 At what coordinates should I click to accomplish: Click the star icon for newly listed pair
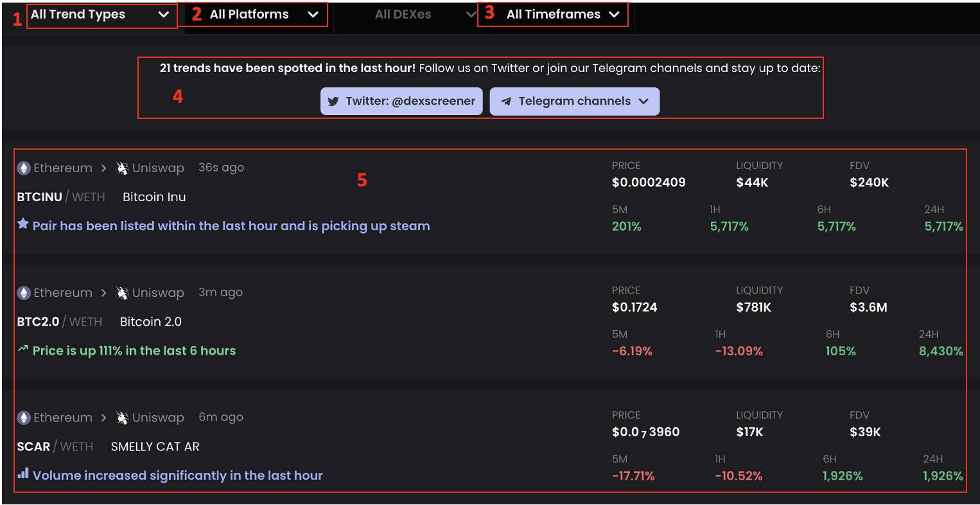(23, 224)
